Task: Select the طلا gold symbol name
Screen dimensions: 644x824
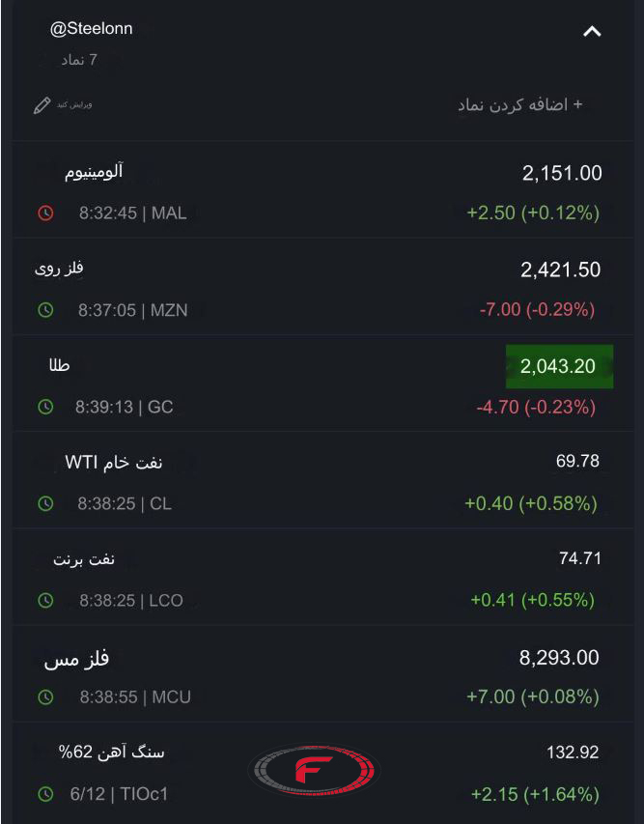Action: click(59, 365)
